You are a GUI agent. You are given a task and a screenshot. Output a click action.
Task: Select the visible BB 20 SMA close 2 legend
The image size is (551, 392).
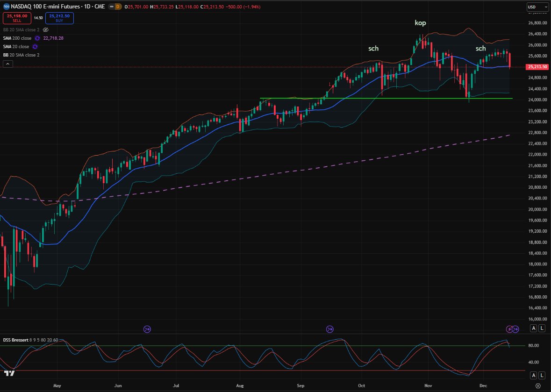(21, 55)
